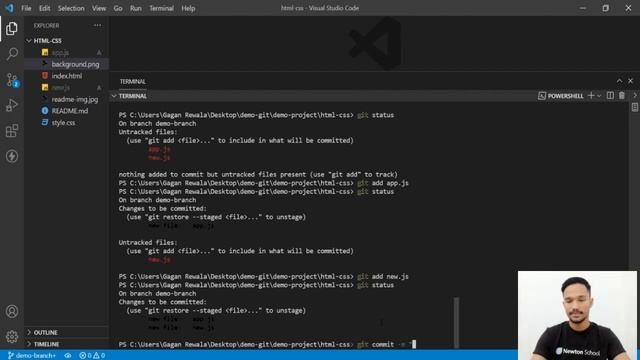This screenshot has width=640, height=360.
Task: Open the Selection menu
Action: pos(71,8)
